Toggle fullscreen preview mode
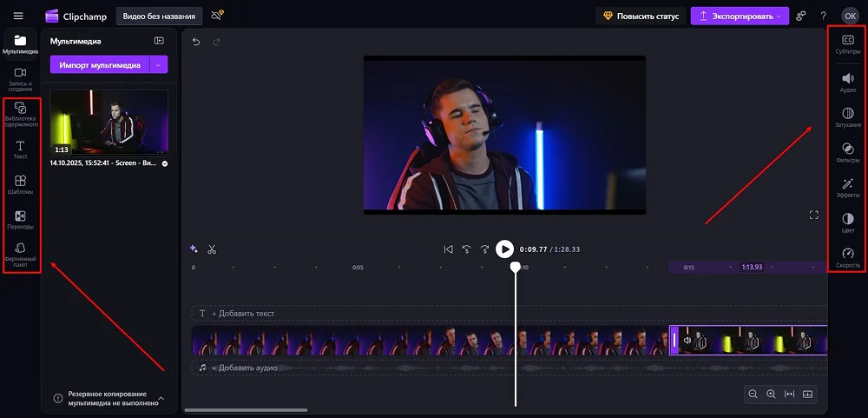Screen dimensions: 868x418 pos(813,215)
